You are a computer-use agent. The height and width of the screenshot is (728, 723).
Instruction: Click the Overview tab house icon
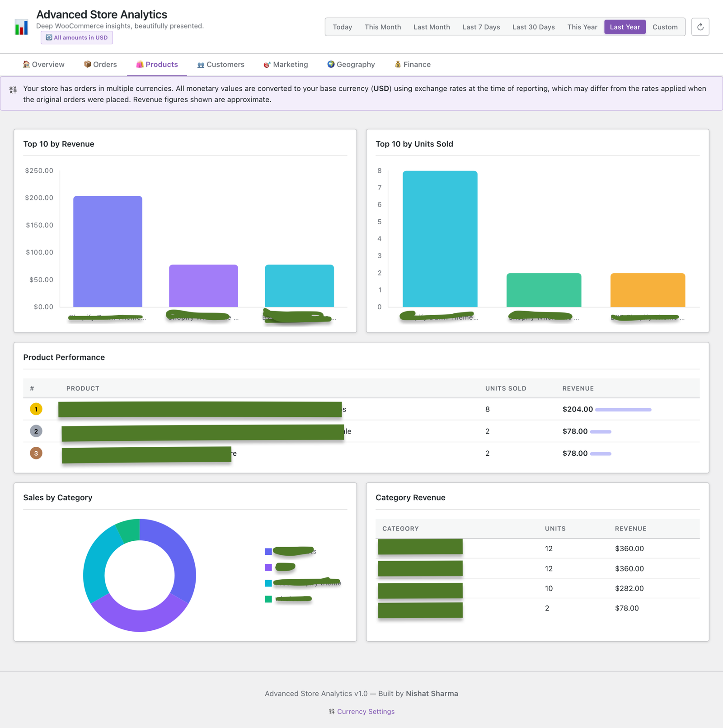click(26, 64)
